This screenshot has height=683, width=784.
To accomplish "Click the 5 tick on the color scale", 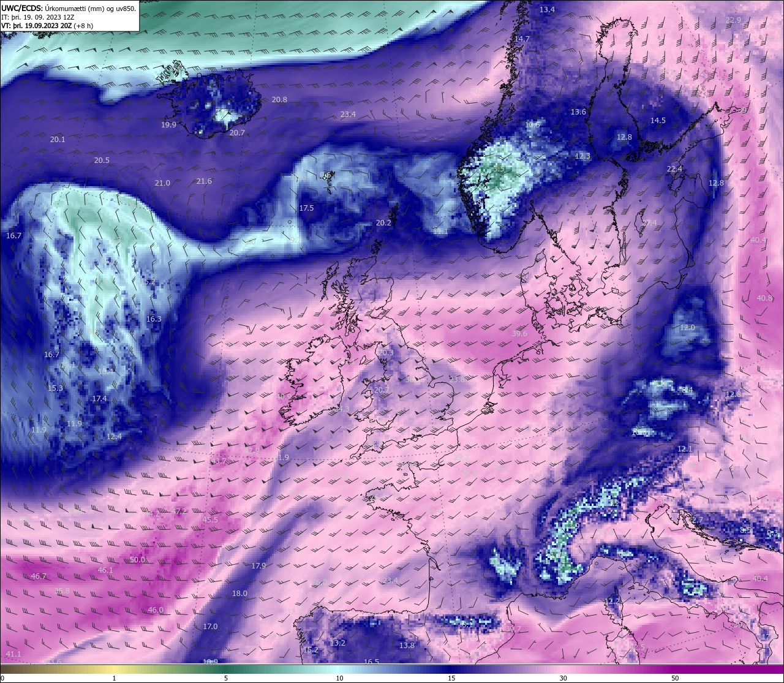I will point(226,678).
